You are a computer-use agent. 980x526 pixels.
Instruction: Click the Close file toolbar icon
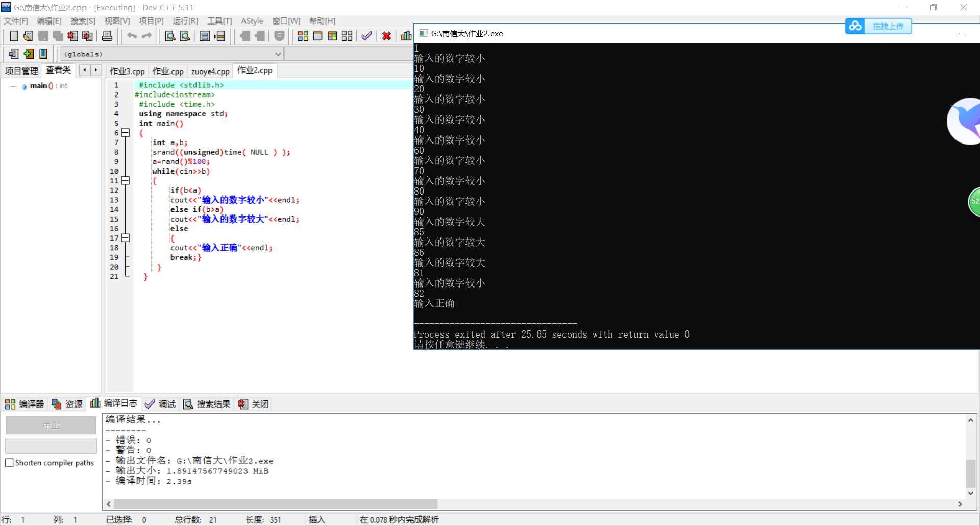pyautogui.click(x=72, y=36)
